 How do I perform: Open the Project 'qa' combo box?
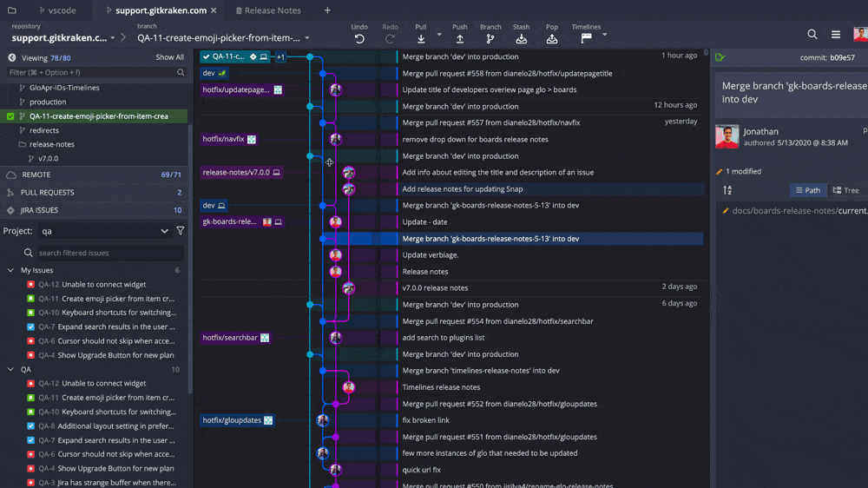point(104,231)
